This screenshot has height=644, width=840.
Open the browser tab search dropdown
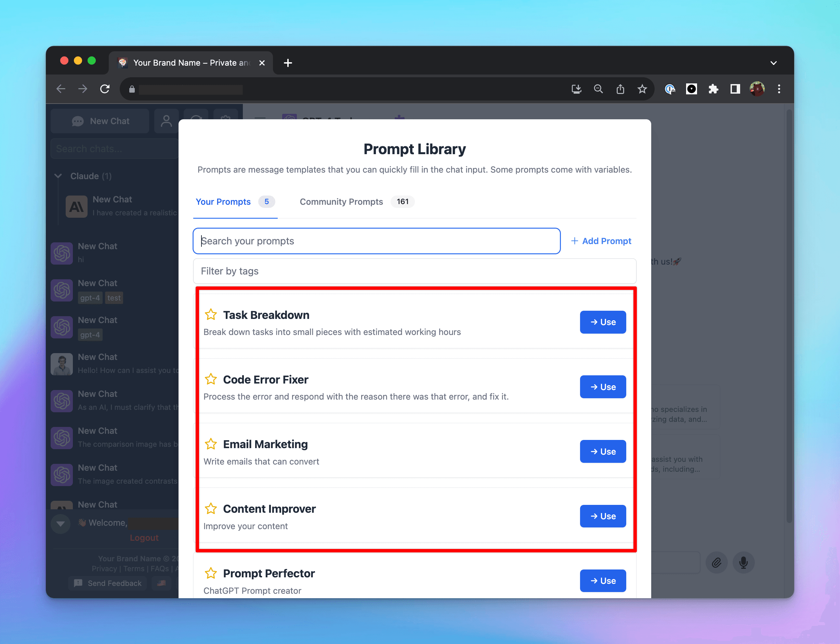click(774, 63)
